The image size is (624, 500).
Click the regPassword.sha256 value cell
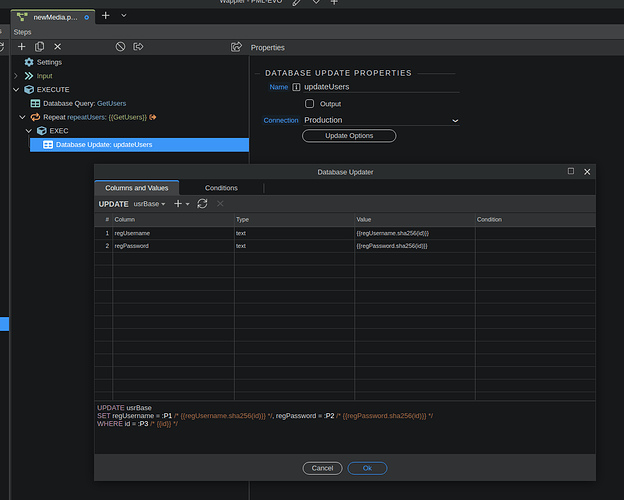pos(415,246)
